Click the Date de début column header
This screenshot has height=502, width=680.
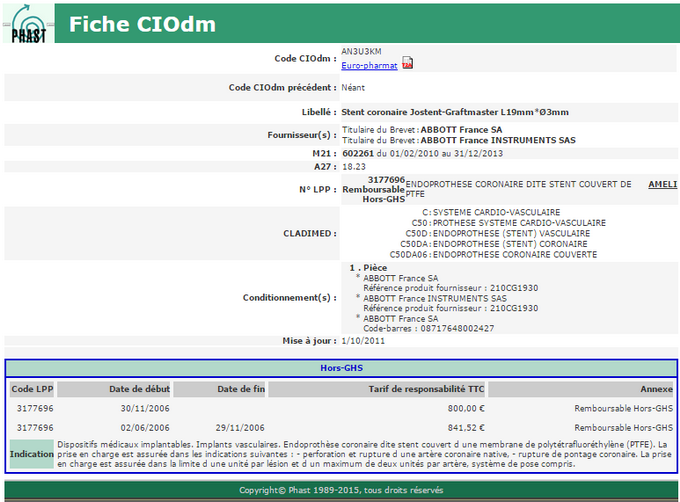click(140, 389)
